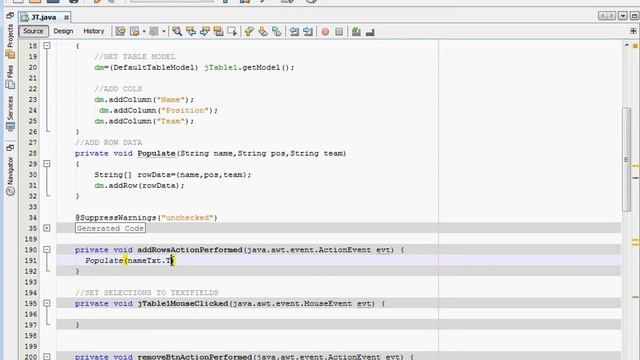Click restore icon above Projects sidebar
This screenshot has height=360, width=640.
[10, 16]
